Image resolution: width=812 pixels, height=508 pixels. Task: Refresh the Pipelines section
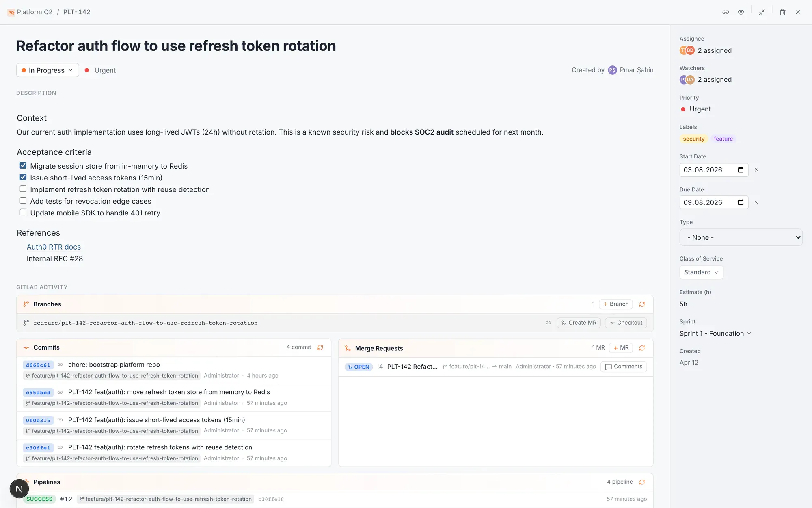pyautogui.click(x=642, y=482)
